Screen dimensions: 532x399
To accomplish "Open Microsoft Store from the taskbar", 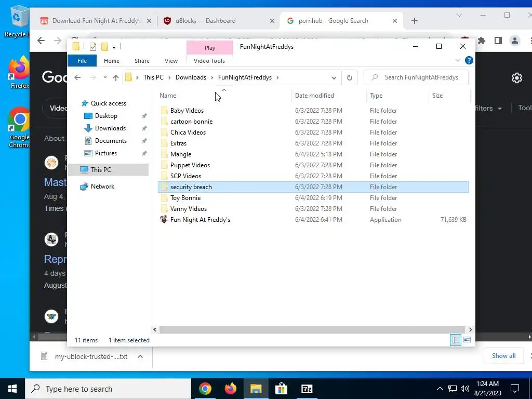I will [281, 389].
